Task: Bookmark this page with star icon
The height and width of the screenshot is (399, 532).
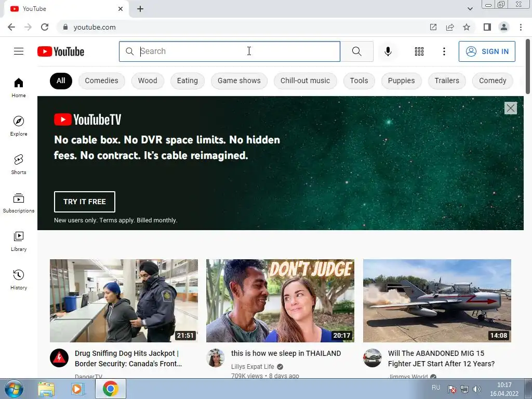Action: click(x=467, y=27)
